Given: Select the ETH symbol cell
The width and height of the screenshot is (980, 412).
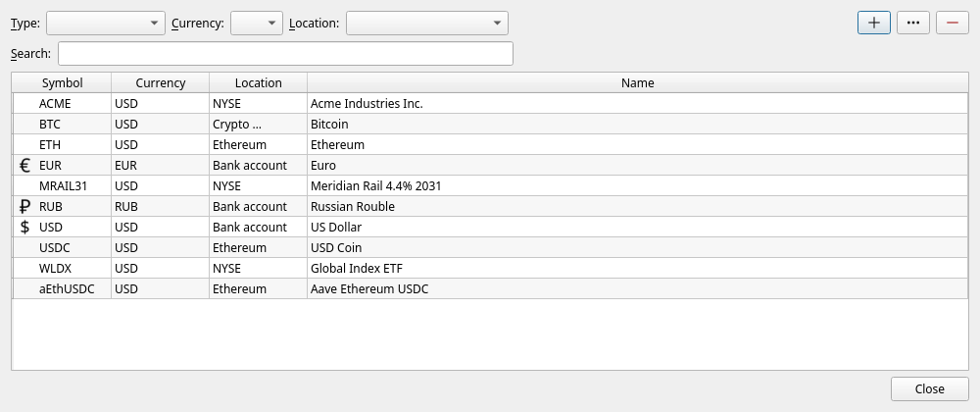Looking at the screenshot, I should 62,145.
